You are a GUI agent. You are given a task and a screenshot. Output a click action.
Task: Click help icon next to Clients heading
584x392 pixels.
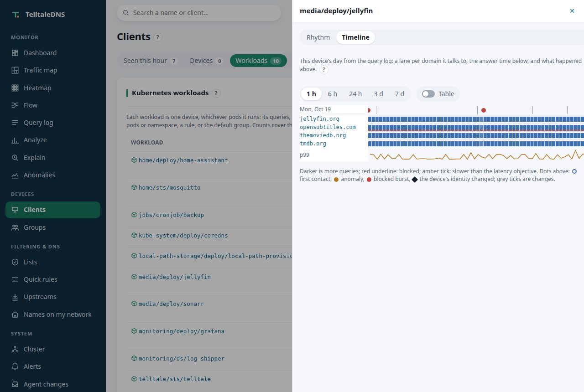[158, 37]
